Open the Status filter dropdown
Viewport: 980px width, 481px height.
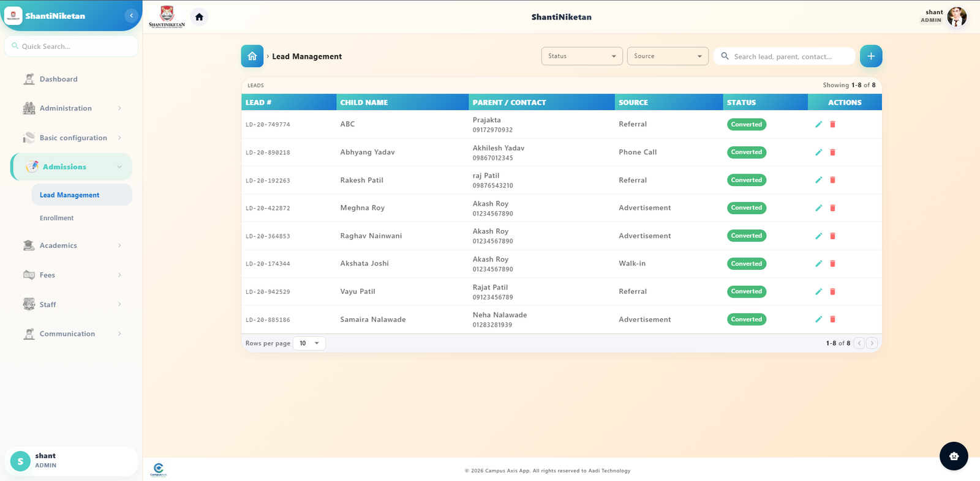point(582,56)
